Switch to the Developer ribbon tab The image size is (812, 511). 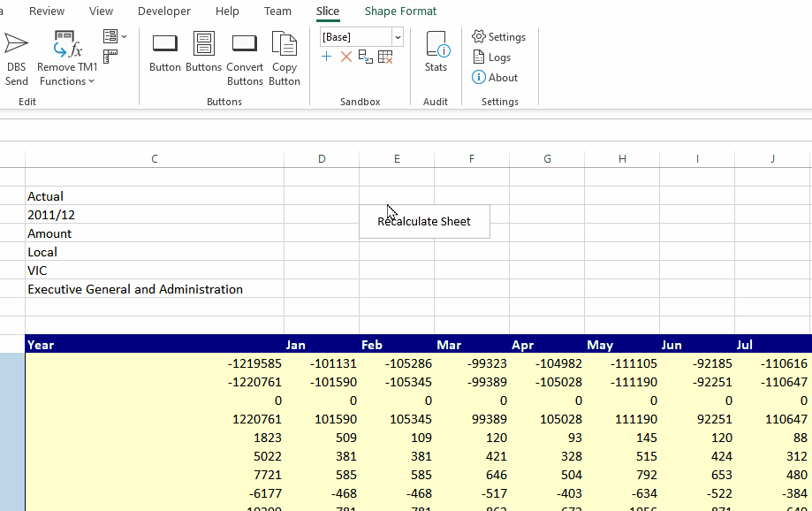tap(164, 11)
